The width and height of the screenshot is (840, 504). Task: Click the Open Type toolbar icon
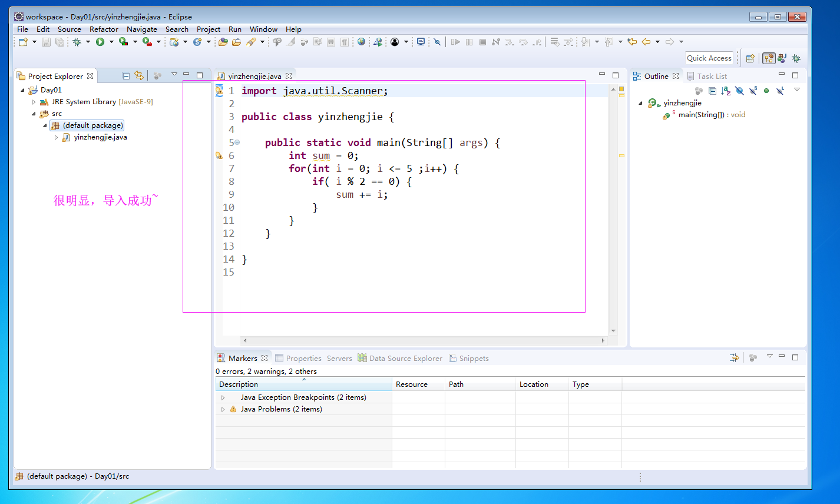[223, 42]
